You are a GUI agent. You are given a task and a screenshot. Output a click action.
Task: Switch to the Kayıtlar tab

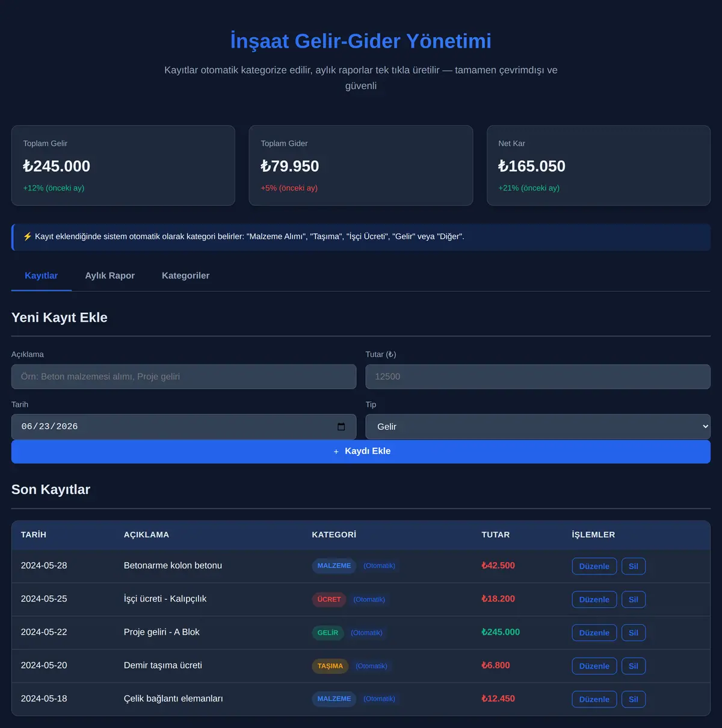42,276
